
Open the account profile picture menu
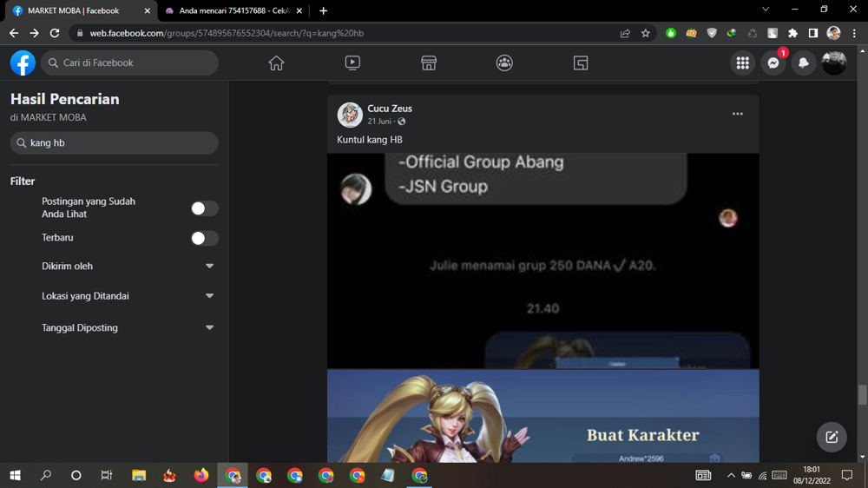click(833, 63)
